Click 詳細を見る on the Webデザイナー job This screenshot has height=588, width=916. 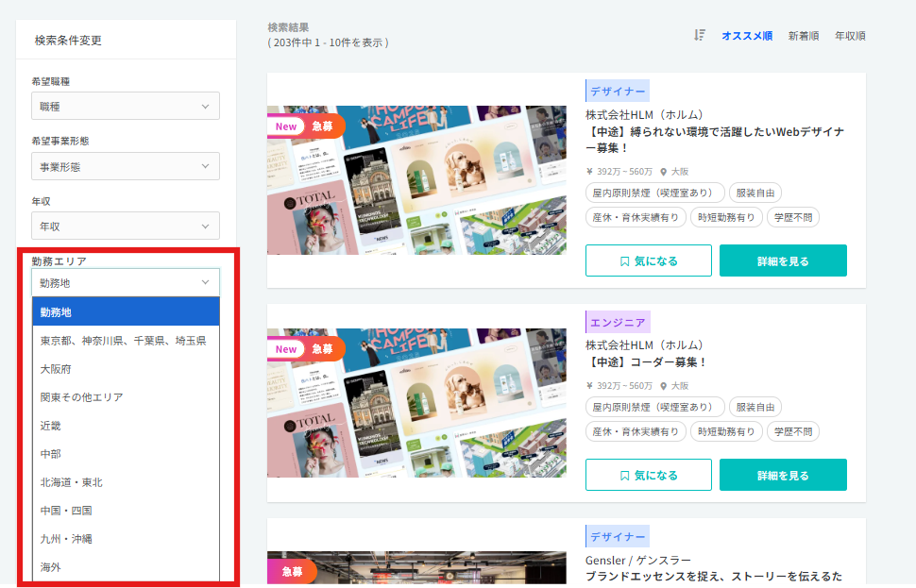click(783, 260)
